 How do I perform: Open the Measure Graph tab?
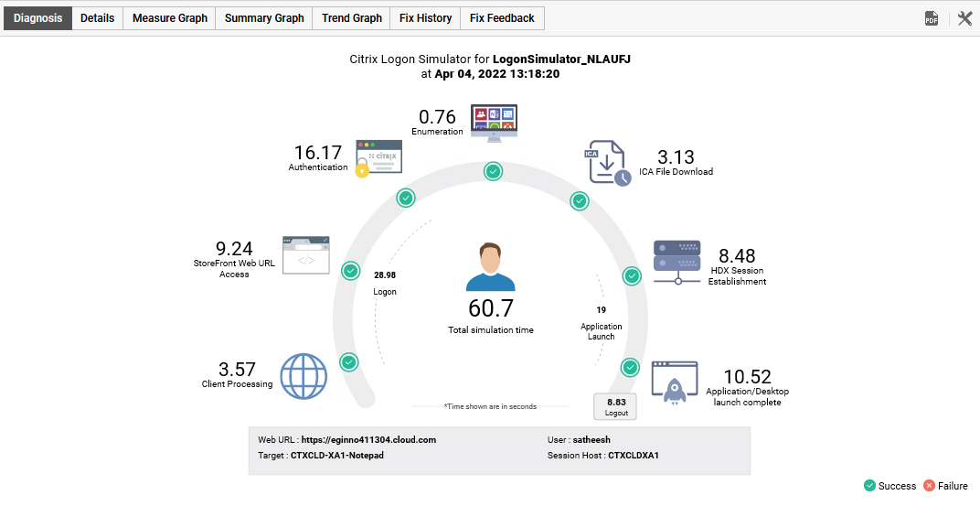(x=169, y=18)
